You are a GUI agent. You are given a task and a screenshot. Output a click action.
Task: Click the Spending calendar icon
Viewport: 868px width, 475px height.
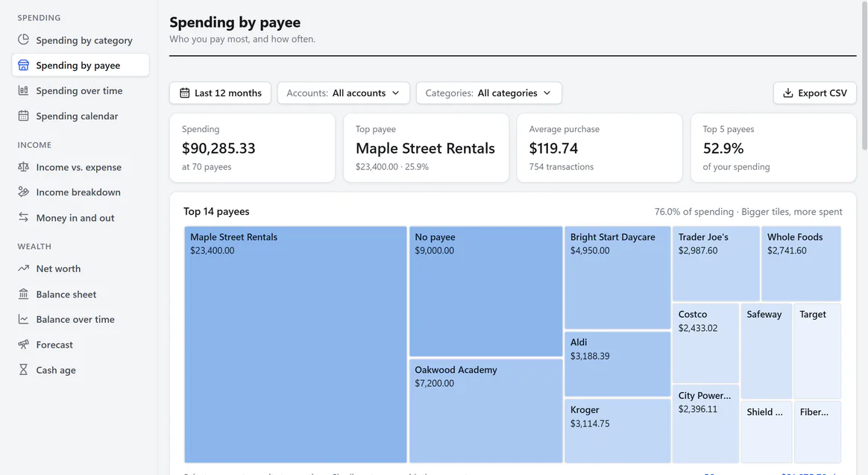[23, 116]
